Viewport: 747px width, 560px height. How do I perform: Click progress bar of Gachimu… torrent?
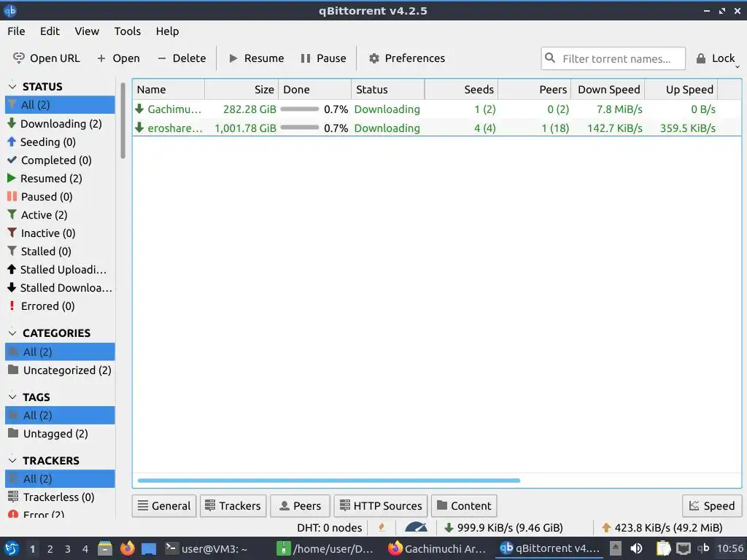[x=300, y=109]
